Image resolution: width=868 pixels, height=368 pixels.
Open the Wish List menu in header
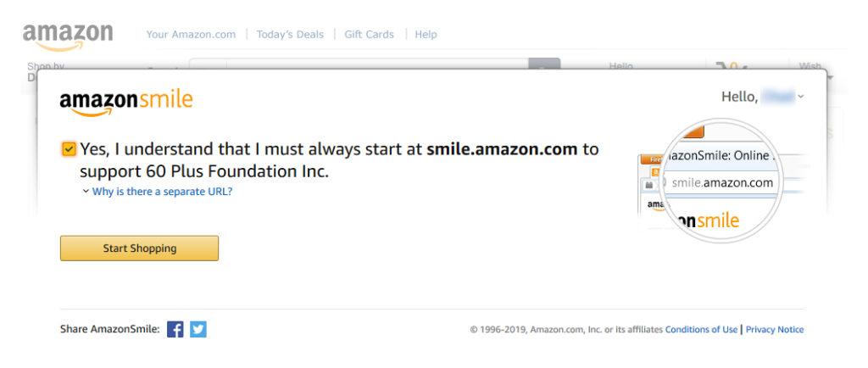[x=810, y=66]
